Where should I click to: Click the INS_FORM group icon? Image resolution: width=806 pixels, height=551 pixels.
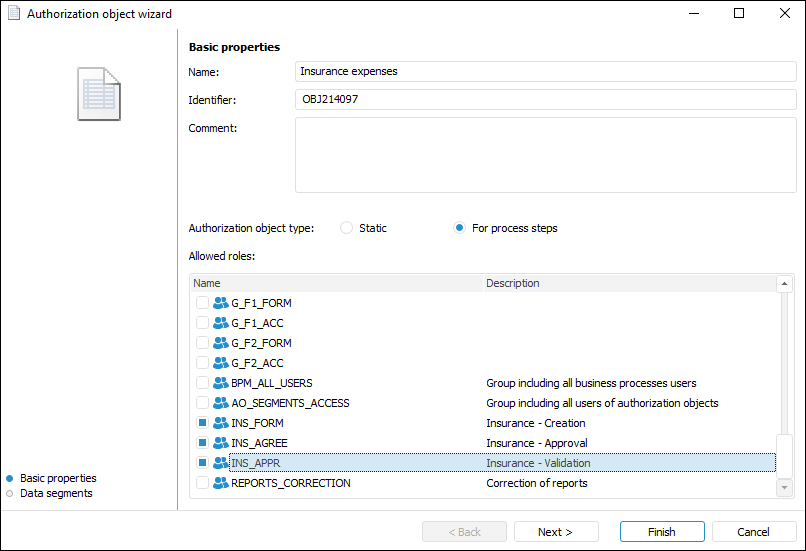(221, 423)
